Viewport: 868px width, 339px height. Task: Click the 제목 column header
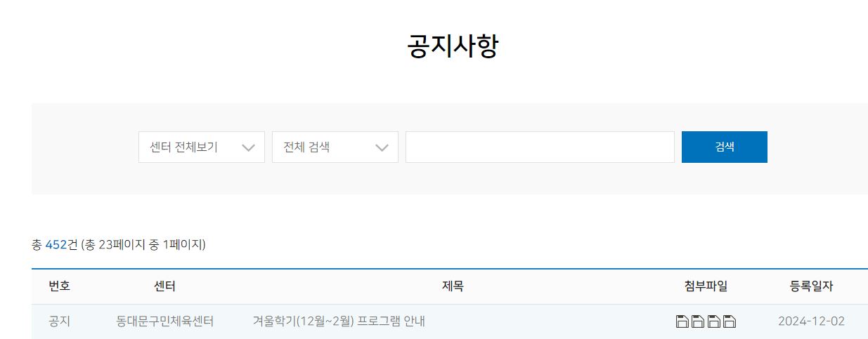tap(453, 286)
